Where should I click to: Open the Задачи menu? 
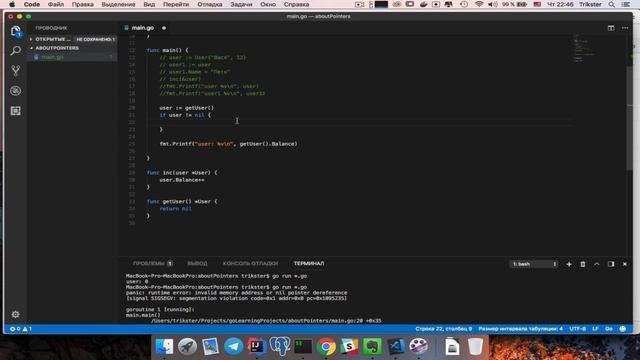(241, 4)
